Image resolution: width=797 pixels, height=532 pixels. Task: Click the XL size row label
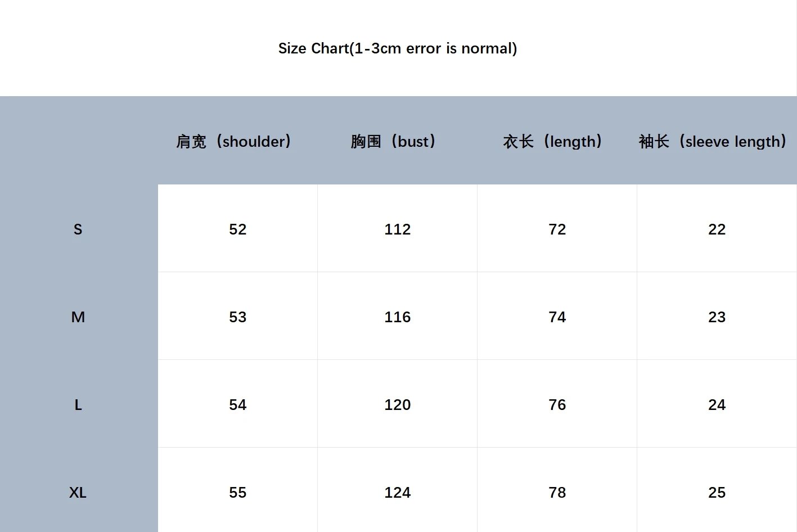tap(78, 492)
